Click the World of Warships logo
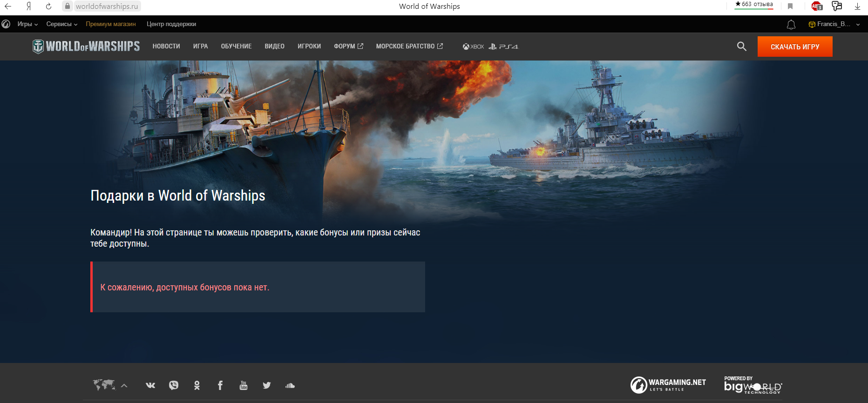Image resolution: width=868 pixels, height=403 pixels. (86, 46)
